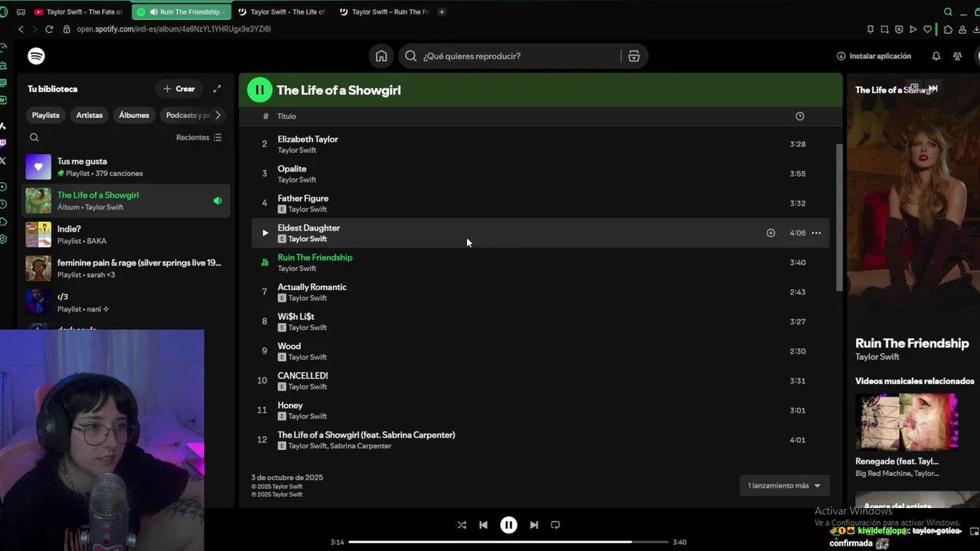Select the CANCELLED! track
Viewport: 980px width, 551px height.
pyautogui.click(x=541, y=380)
